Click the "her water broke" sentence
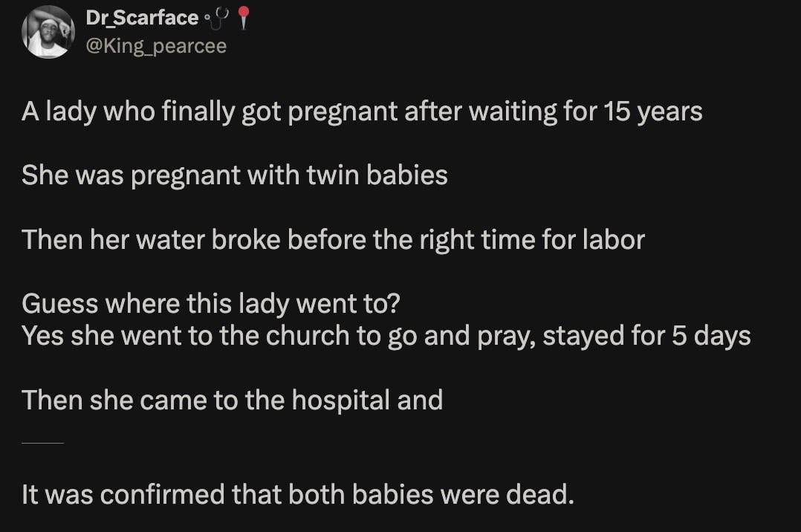This screenshot has height=532, width=801. (333, 239)
